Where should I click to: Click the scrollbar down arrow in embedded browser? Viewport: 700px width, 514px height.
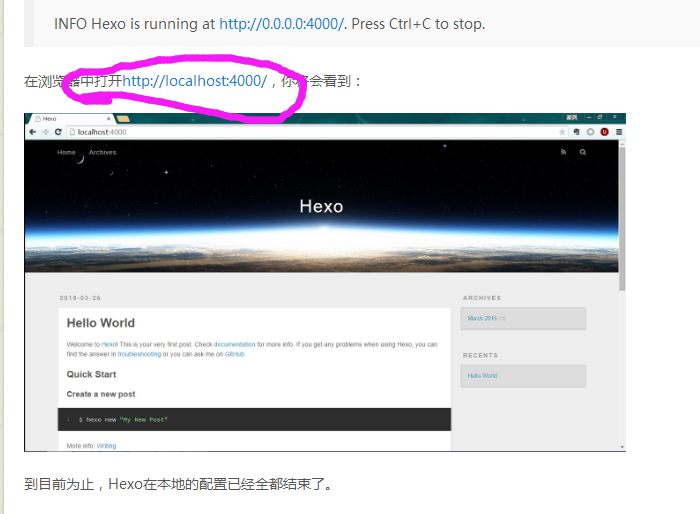tap(622, 447)
